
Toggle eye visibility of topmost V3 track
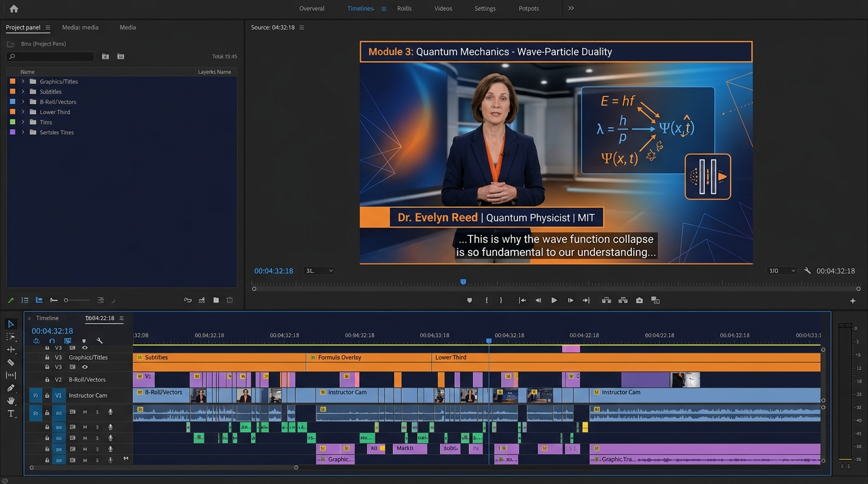point(85,348)
